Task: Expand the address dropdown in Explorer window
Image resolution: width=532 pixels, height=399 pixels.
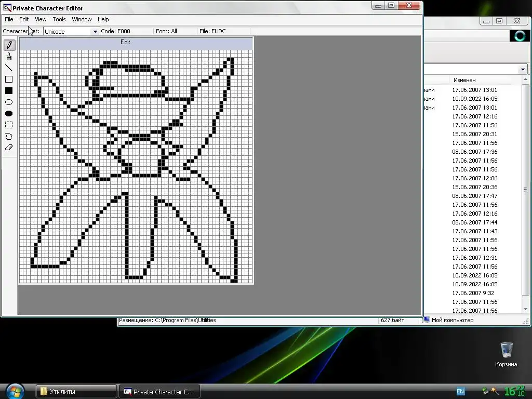Action: 523,70
